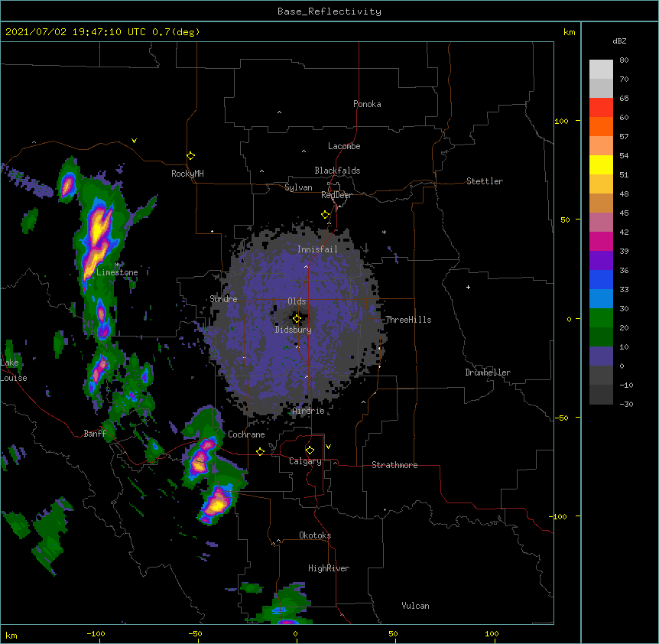Select the yellow diamond marker below Cochrane
This screenshot has width=659, height=644.
tap(260, 451)
